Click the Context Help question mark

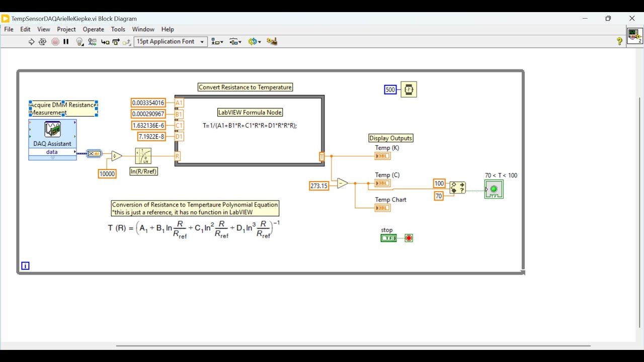[x=619, y=41]
